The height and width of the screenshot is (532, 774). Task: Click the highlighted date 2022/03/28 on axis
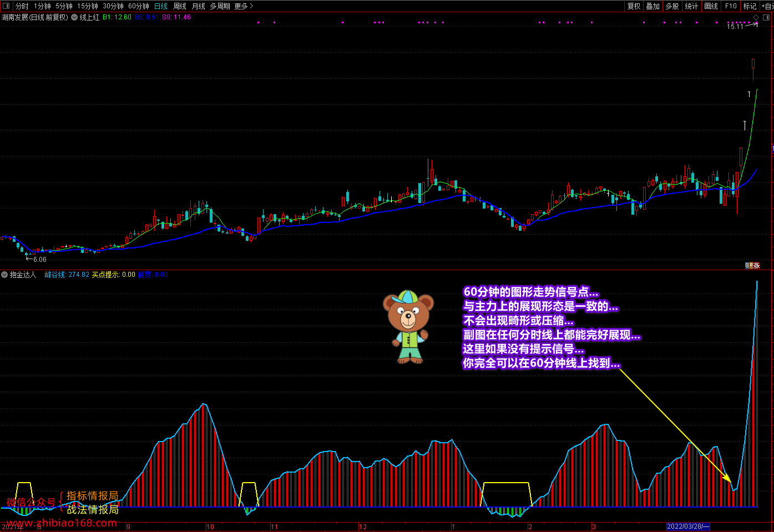tap(688, 526)
